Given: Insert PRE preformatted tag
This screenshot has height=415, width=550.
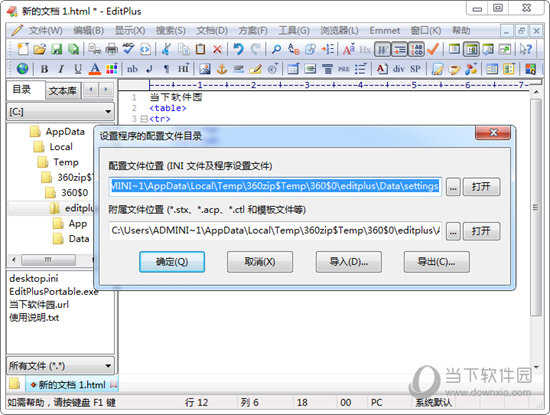Looking at the screenshot, I should click(x=344, y=69).
